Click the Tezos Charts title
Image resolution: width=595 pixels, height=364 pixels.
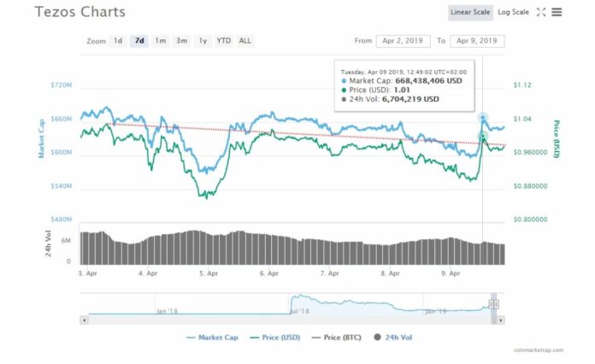(x=80, y=12)
